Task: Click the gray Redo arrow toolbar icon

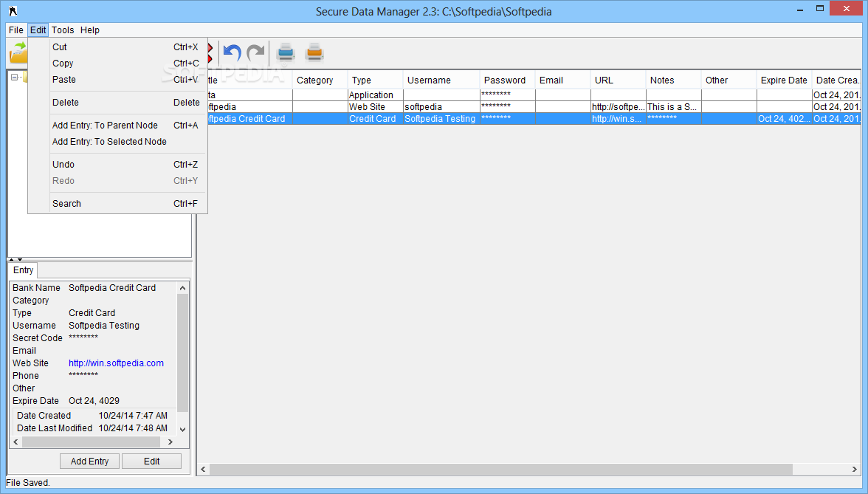Action: (x=255, y=52)
